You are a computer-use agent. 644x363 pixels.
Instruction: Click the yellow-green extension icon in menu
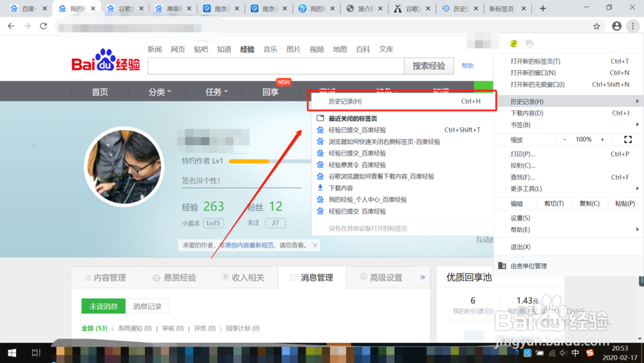(513, 44)
